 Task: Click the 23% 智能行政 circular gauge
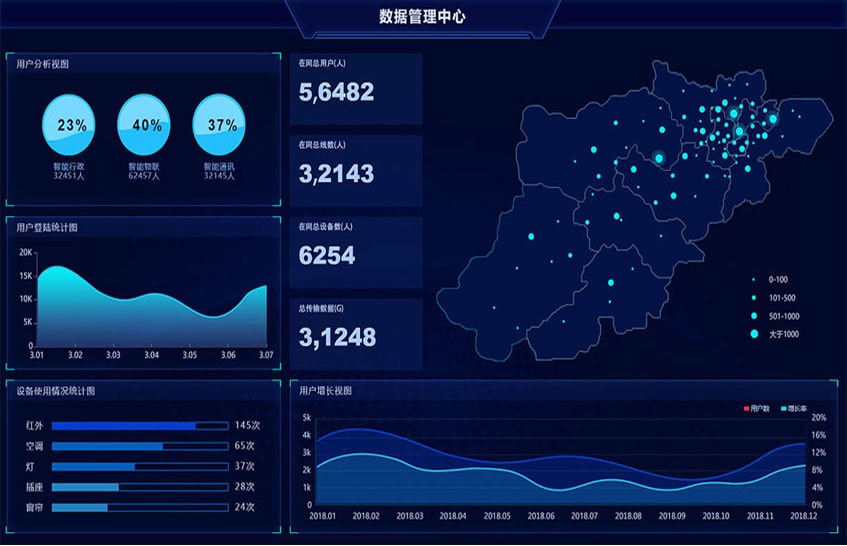[x=69, y=125]
